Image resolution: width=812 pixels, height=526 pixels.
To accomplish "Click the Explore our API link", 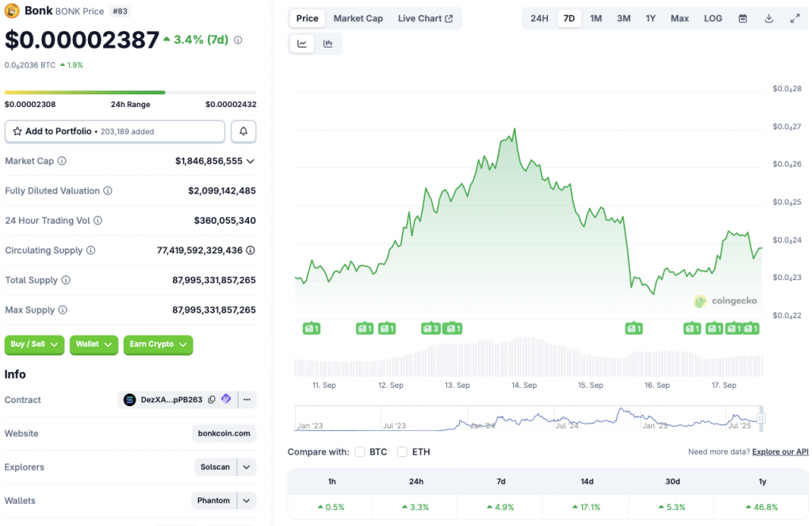I will click(780, 452).
